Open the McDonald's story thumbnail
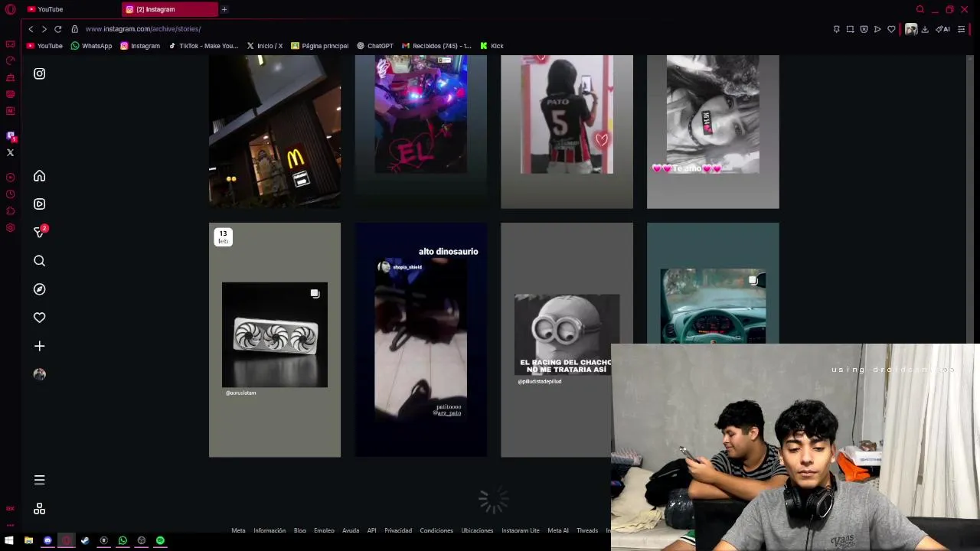The width and height of the screenshot is (980, 551). pos(275,131)
